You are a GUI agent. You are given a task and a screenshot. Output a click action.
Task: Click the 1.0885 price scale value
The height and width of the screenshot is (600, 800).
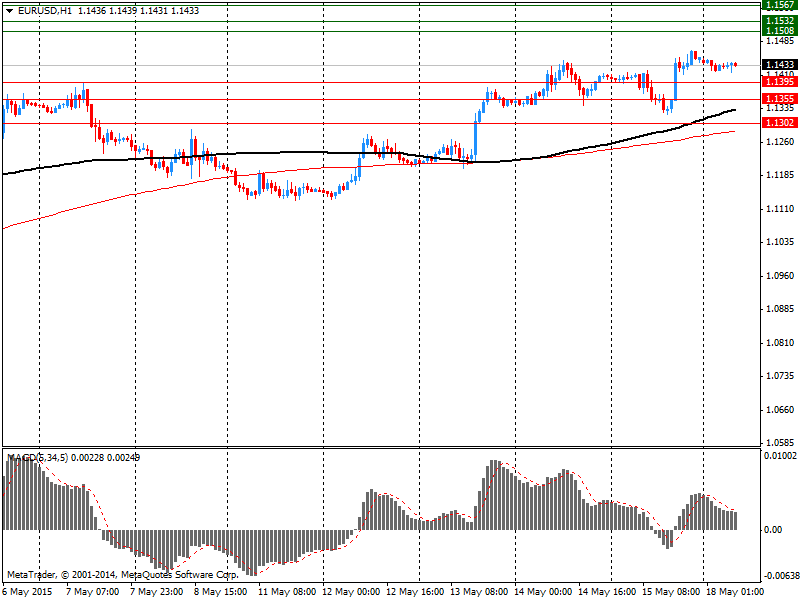click(780, 309)
